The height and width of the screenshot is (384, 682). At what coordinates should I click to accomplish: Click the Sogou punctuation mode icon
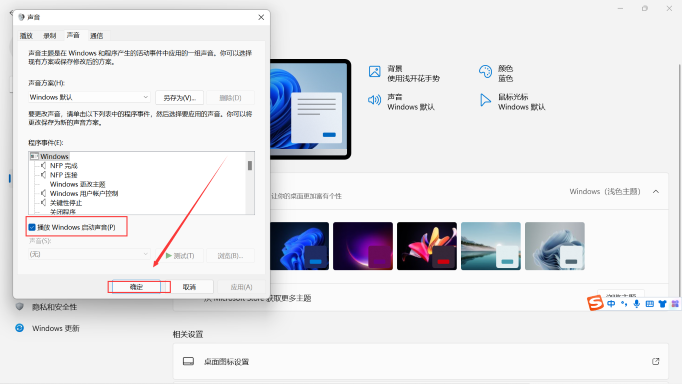point(624,304)
